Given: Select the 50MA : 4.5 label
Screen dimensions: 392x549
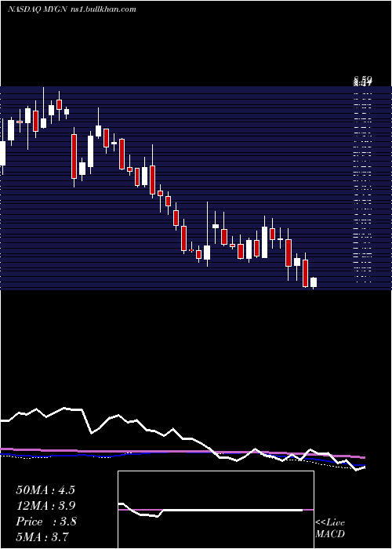Looking at the screenshot, I should (x=45, y=490).
